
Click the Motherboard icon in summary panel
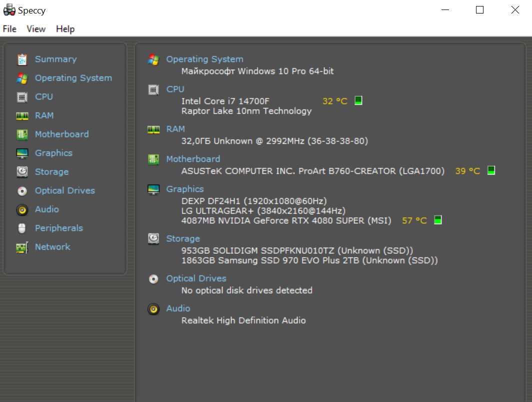tap(153, 159)
